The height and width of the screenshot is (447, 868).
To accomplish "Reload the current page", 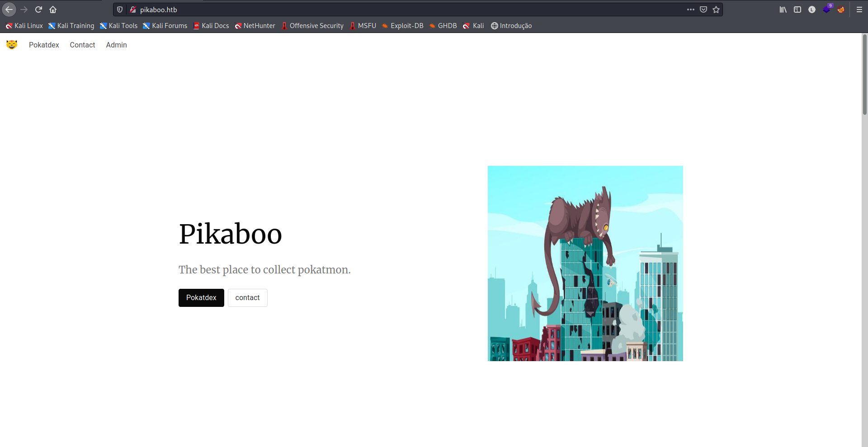I will (x=38, y=9).
